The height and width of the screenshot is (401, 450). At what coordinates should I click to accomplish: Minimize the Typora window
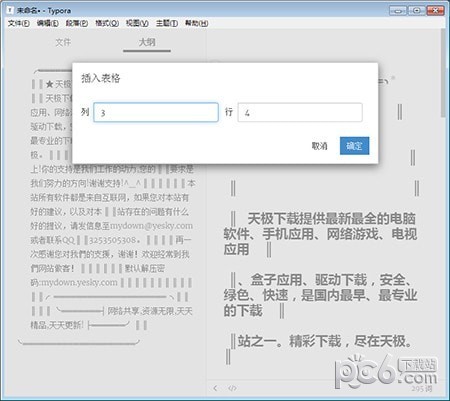pos(398,11)
